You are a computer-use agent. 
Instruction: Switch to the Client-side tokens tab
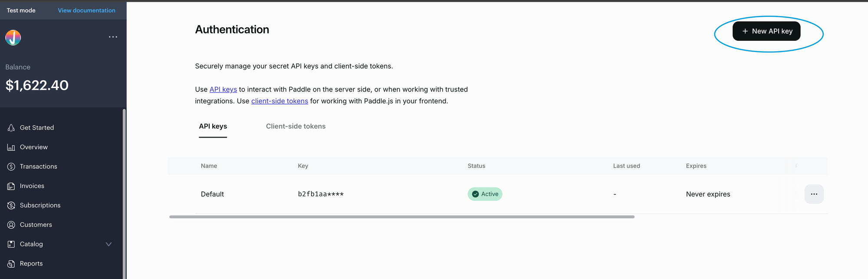pyautogui.click(x=296, y=126)
